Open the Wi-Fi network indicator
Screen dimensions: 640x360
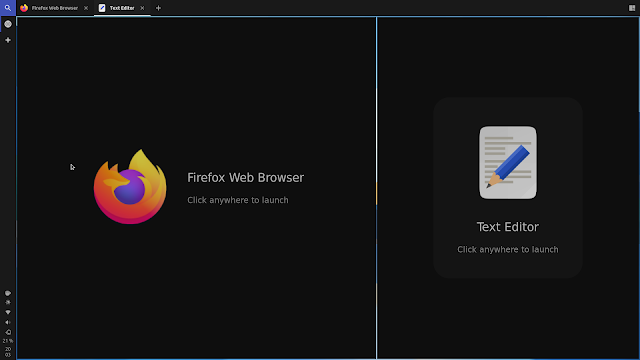8,312
